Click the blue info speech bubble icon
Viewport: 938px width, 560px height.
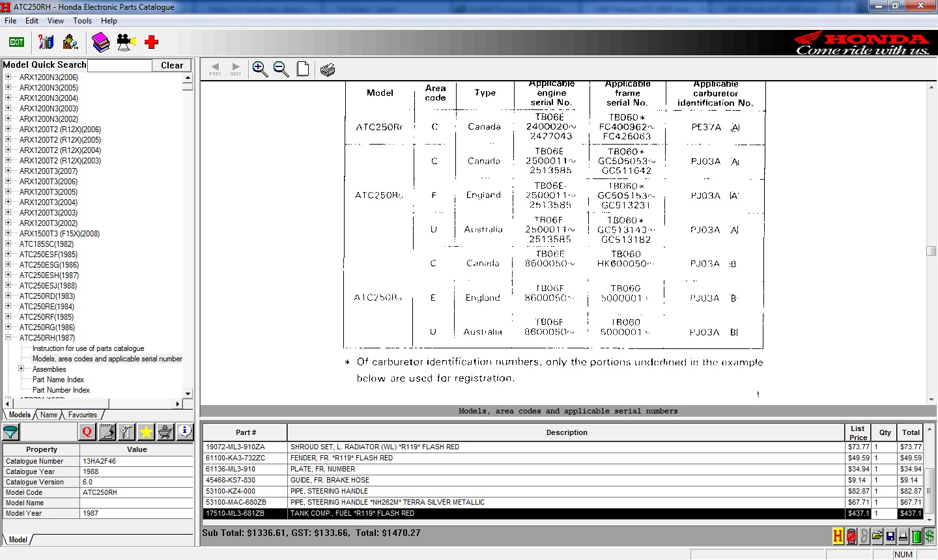tap(185, 432)
